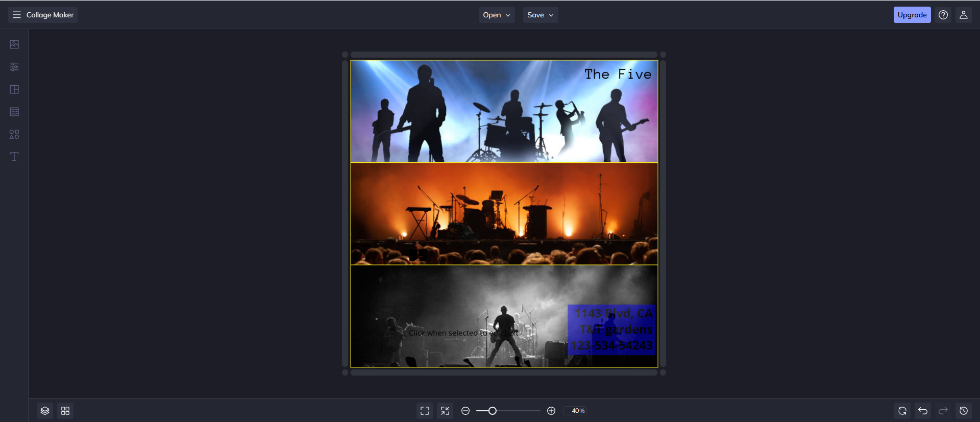Open the shapes and elements panel
The image size is (980, 422).
[x=14, y=134]
